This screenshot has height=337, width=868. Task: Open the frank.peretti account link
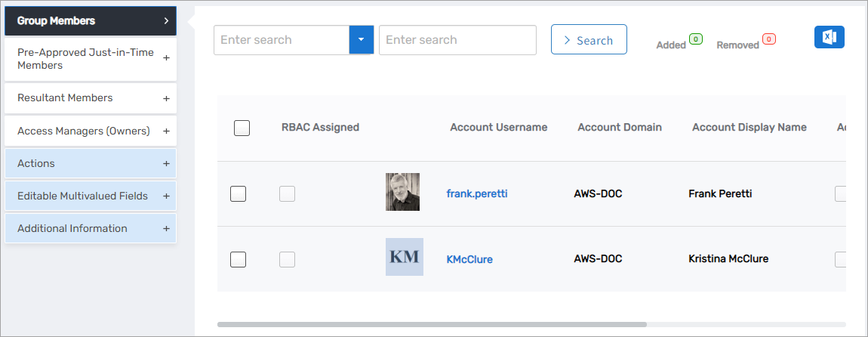click(x=476, y=194)
